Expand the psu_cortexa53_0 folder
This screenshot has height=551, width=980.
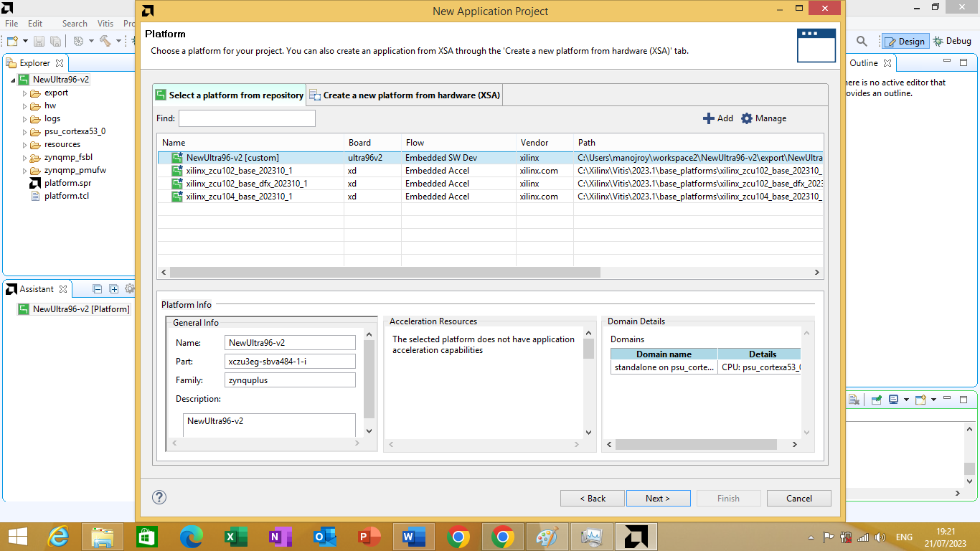coord(24,131)
